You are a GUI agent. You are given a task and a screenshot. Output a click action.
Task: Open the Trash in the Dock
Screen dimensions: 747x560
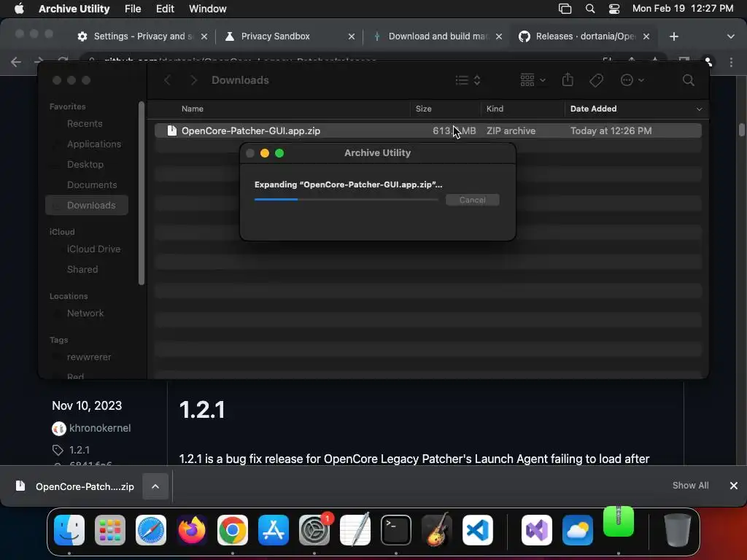678,530
